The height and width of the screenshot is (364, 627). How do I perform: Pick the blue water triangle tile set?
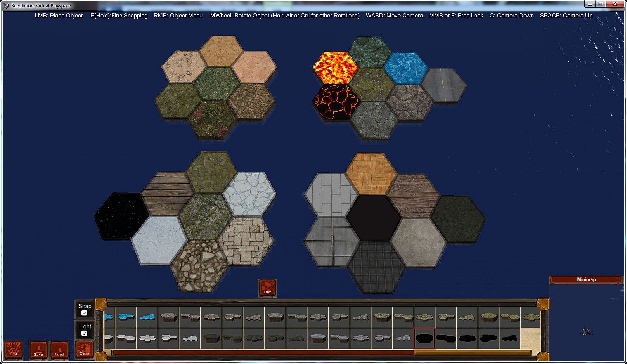(x=147, y=317)
